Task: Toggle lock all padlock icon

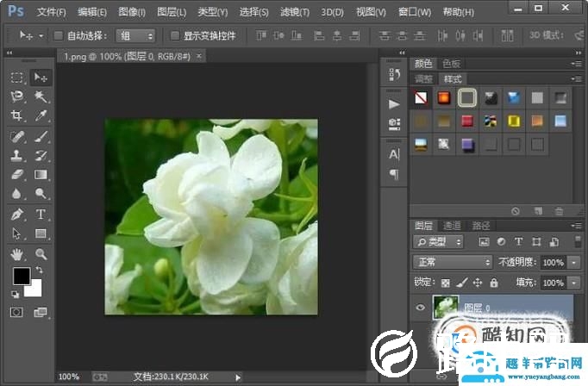Action: coord(494,283)
